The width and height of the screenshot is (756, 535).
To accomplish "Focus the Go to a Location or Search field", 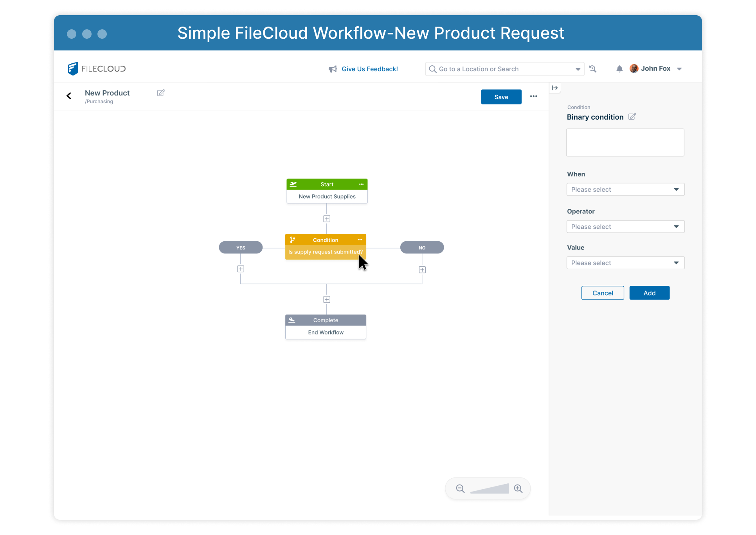I will [x=504, y=69].
